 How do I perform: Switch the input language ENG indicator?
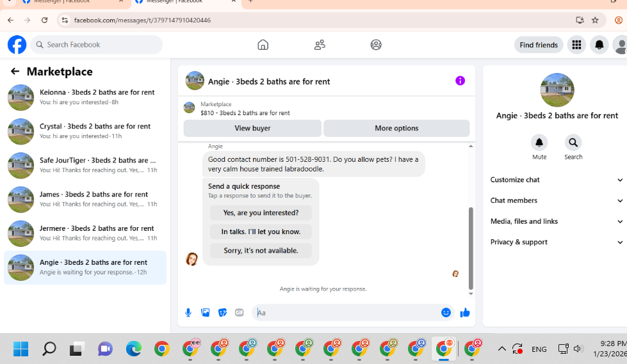click(539, 349)
